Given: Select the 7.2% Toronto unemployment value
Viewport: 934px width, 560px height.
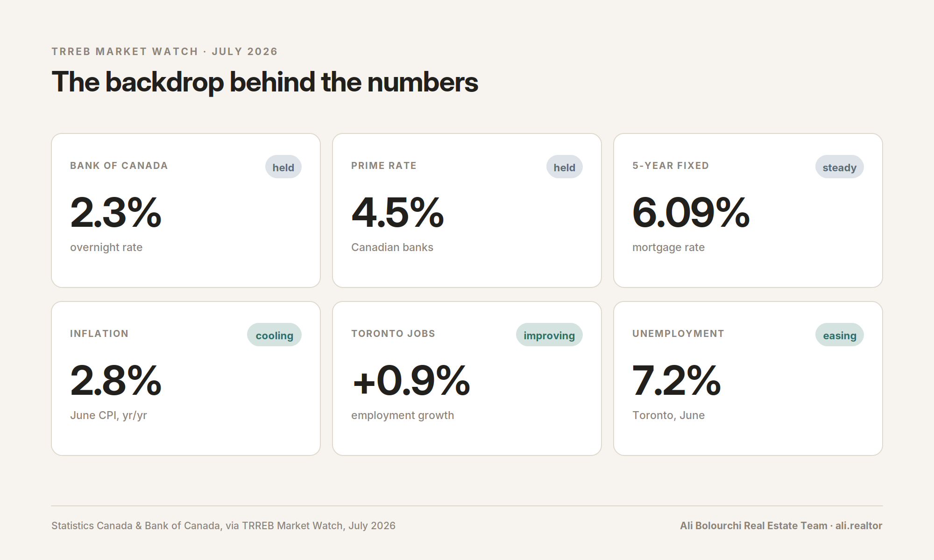Looking at the screenshot, I should [677, 381].
